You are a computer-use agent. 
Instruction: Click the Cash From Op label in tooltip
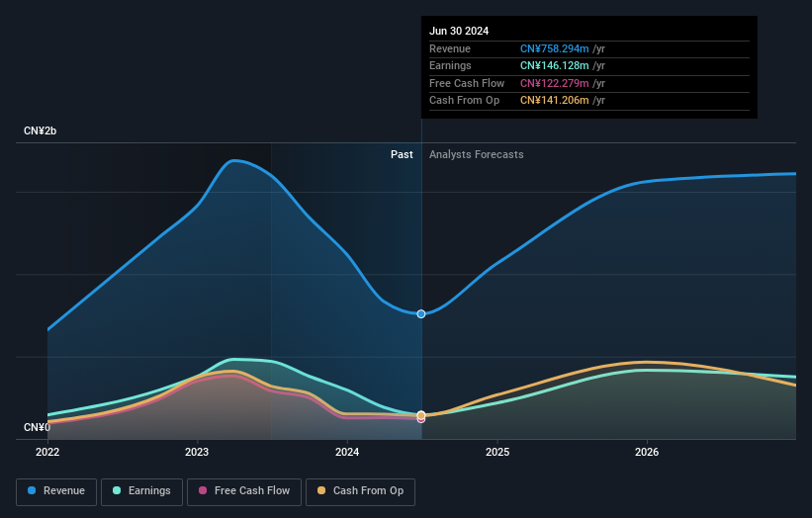464,101
